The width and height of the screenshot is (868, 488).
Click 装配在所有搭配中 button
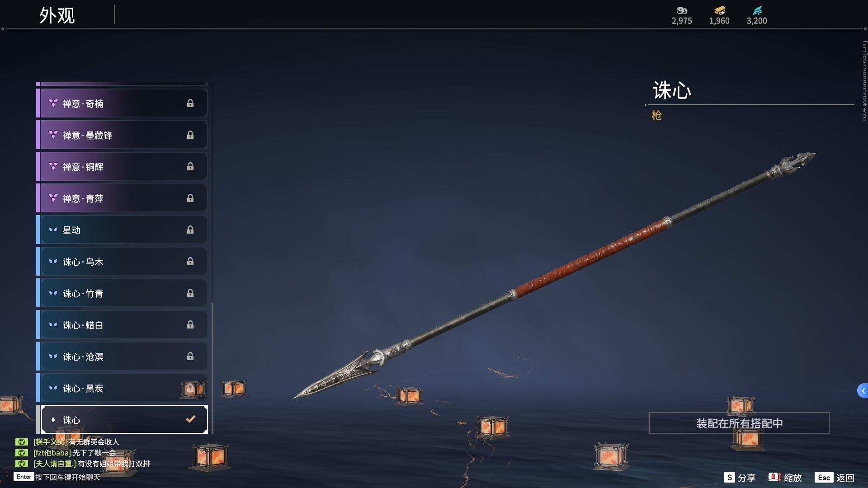click(x=739, y=423)
